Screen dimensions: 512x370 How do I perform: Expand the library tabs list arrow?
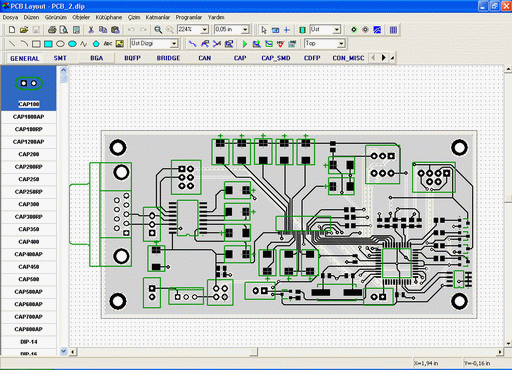pos(393,58)
